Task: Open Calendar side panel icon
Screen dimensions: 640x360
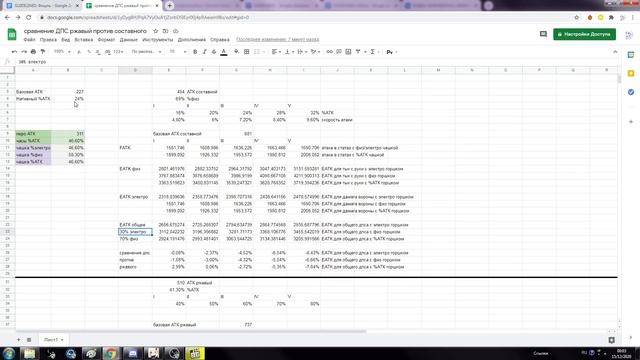Action: coord(631,55)
